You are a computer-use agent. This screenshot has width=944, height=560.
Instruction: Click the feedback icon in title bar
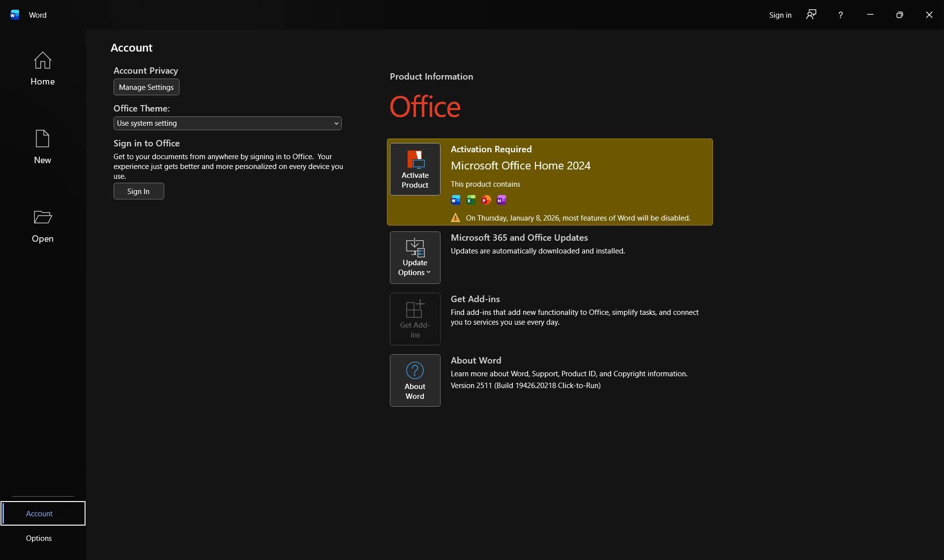pyautogui.click(x=811, y=15)
